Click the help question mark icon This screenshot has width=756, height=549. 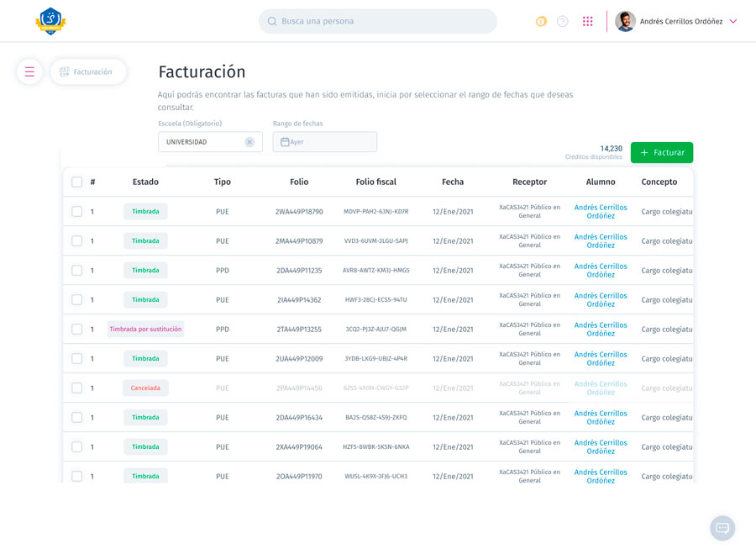click(562, 21)
